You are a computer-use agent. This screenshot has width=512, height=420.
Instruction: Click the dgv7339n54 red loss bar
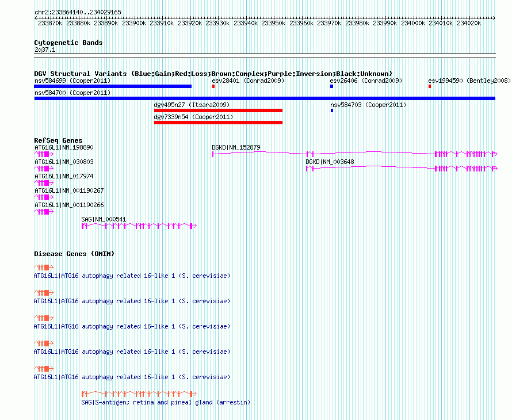click(x=218, y=123)
